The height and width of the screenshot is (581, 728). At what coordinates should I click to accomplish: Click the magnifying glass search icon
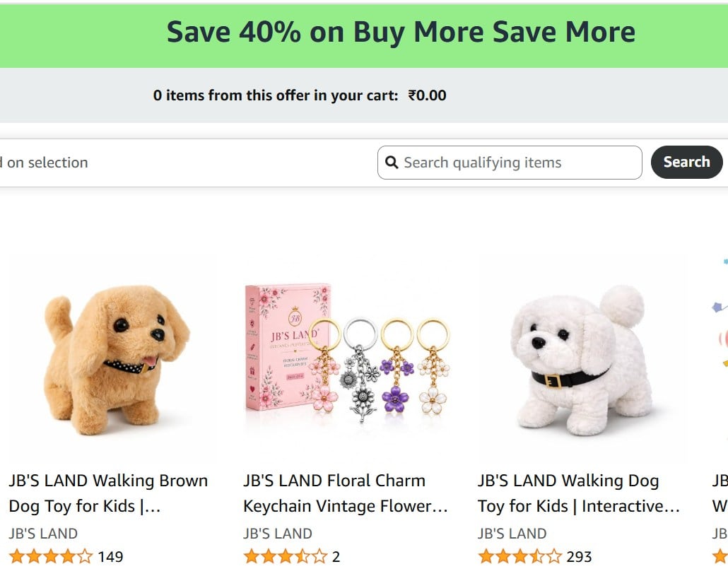pos(392,163)
